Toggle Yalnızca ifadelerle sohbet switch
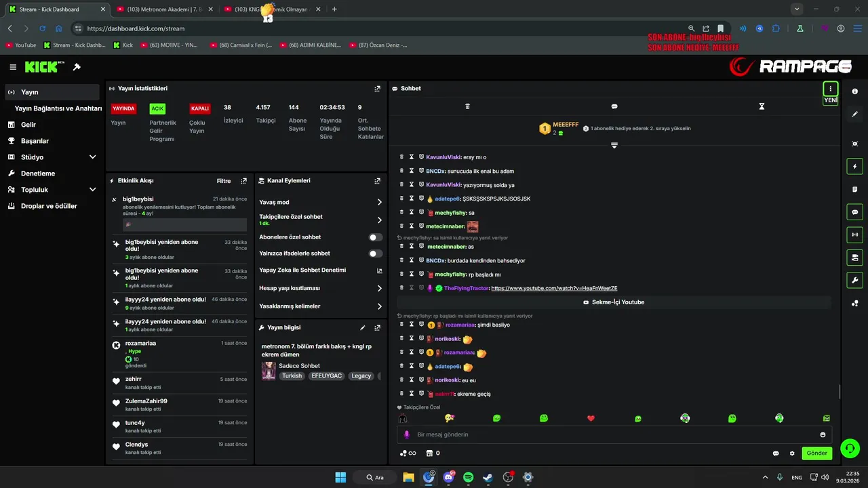Image resolution: width=868 pixels, height=488 pixels. (x=375, y=253)
